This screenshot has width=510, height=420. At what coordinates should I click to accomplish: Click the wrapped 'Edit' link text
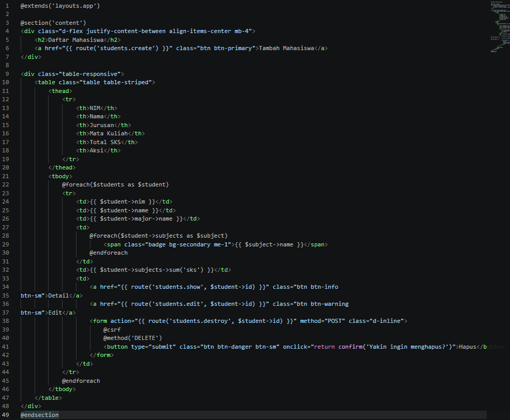(55, 313)
